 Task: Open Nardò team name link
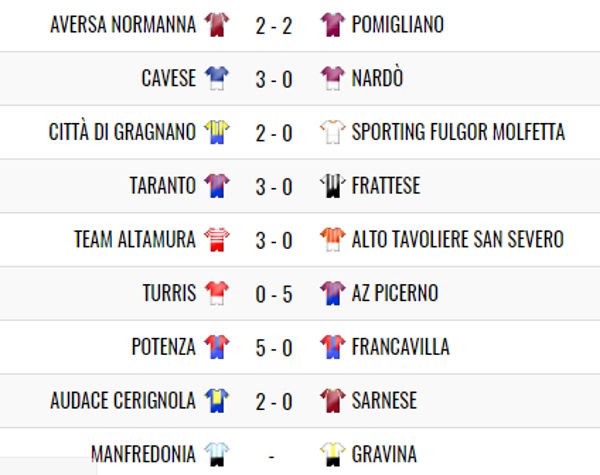click(x=378, y=79)
